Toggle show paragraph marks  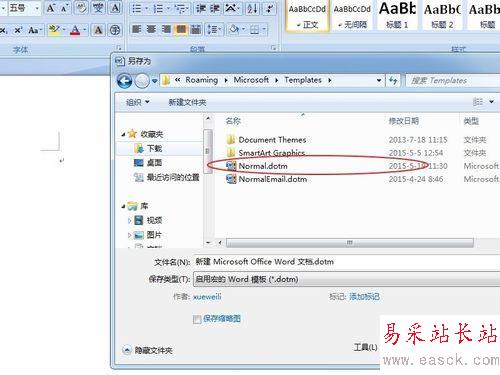269,9
